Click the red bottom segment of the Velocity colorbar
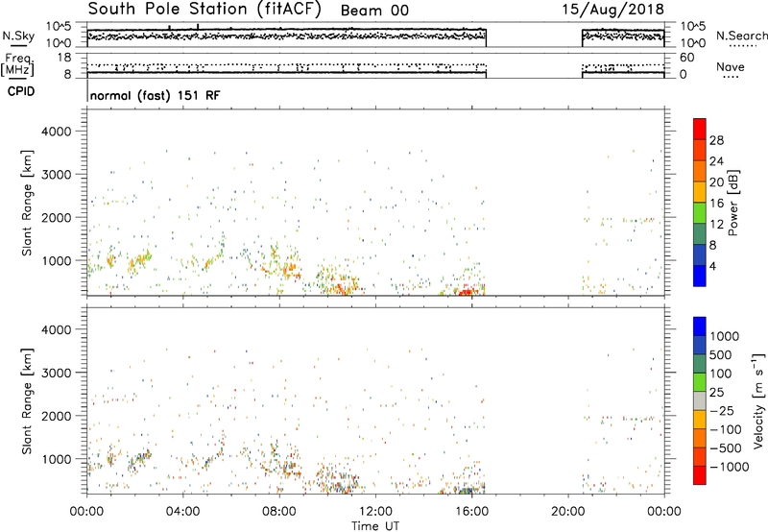The image size is (768, 532). coord(700,475)
